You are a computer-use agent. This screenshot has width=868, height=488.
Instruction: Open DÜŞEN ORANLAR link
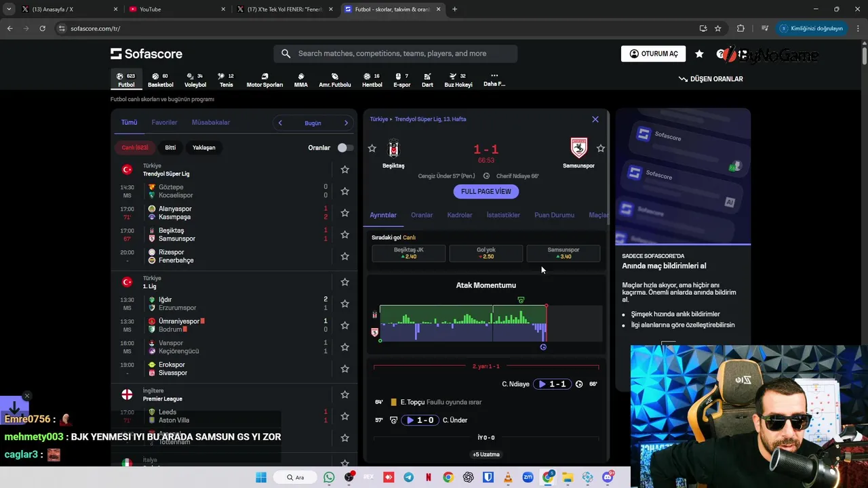(711, 79)
